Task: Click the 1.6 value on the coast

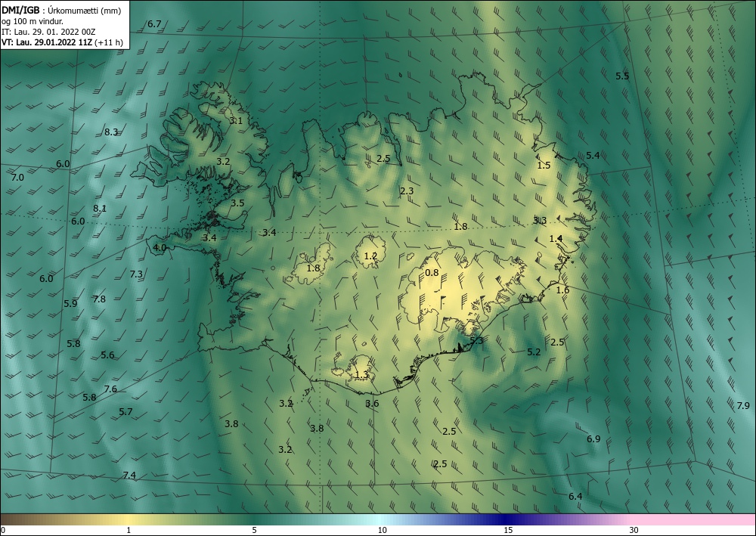Action: point(562,290)
